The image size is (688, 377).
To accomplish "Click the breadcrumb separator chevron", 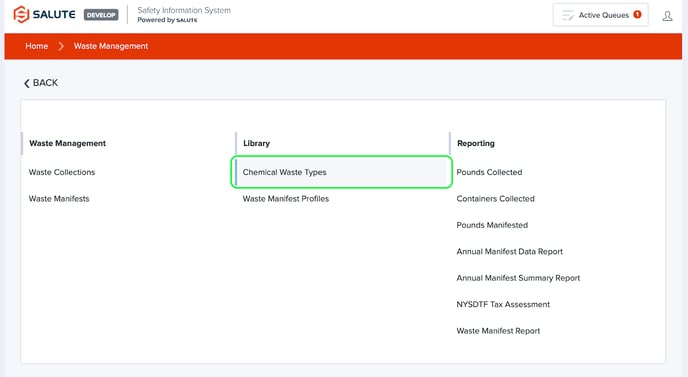I will (61, 46).
